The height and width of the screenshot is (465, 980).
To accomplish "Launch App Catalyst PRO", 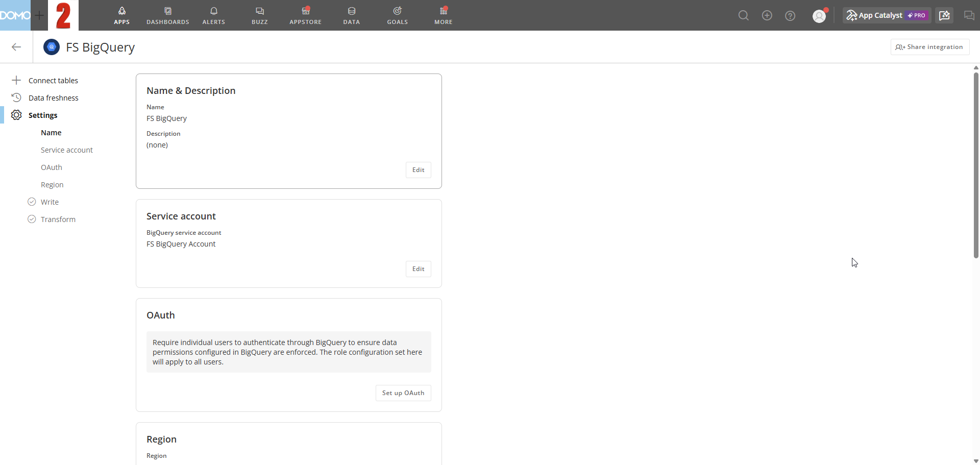I will point(887,15).
